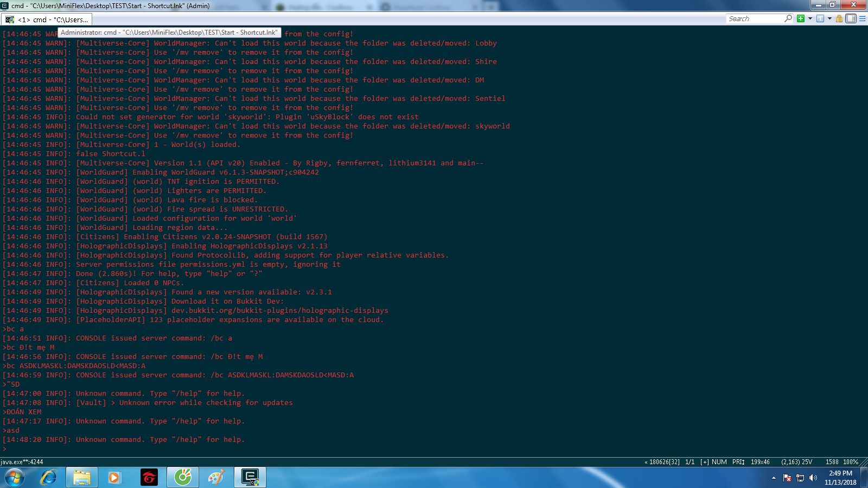Click 'Found a new version available' line
868x488 pixels.
[168, 292]
